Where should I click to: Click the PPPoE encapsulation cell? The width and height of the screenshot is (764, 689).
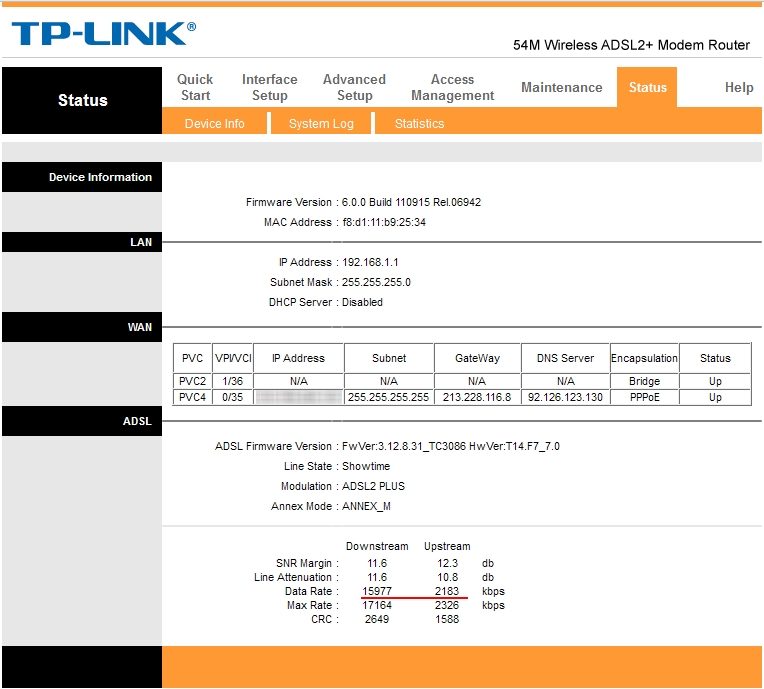[x=644, y=397]
